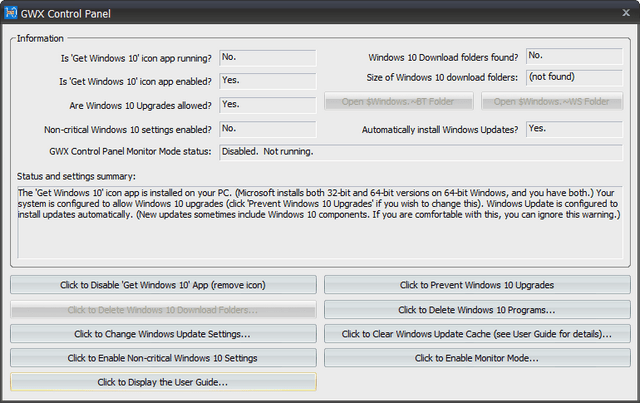This screenshot has width=640, height=403.
Task: Click Open $Windows.~WS Folder button
Action: click(552, 101)
